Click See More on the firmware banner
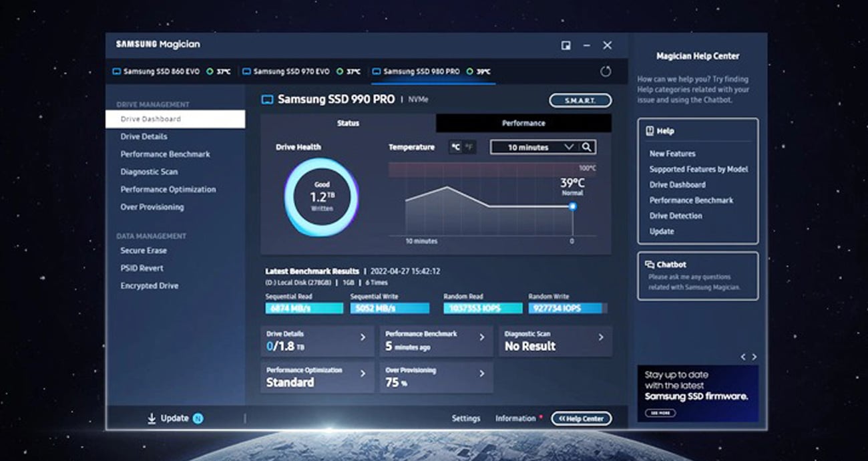Screen dimensions: 868x461 (659, 413)
